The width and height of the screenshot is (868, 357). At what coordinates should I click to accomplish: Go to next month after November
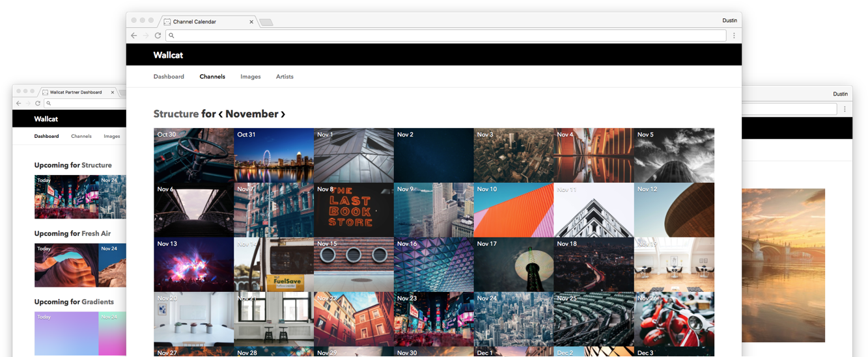[x=283, y=114]
